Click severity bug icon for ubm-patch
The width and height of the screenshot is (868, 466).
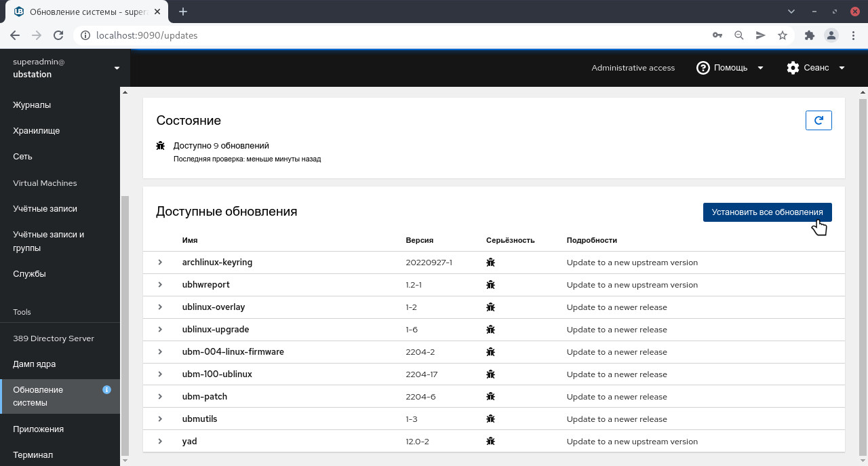490,397
